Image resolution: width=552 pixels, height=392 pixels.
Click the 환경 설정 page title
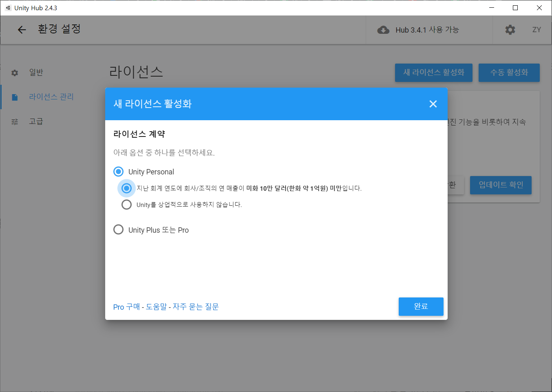[x=59, y=29]
